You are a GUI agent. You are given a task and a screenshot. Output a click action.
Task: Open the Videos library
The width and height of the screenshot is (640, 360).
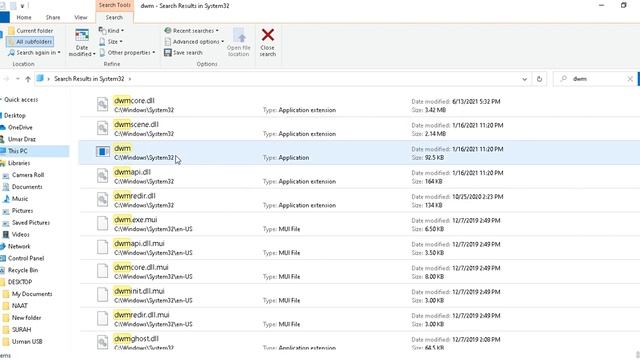coord(20,234)
